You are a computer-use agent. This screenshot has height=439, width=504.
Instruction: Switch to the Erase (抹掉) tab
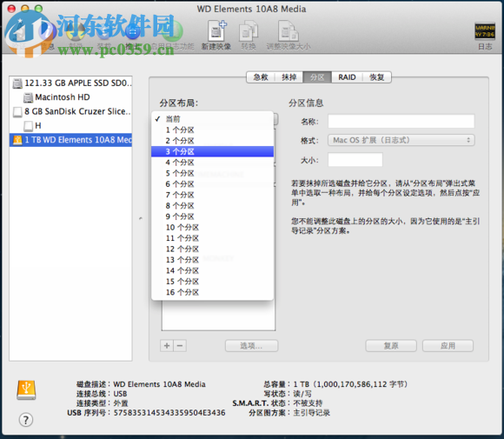289,77
